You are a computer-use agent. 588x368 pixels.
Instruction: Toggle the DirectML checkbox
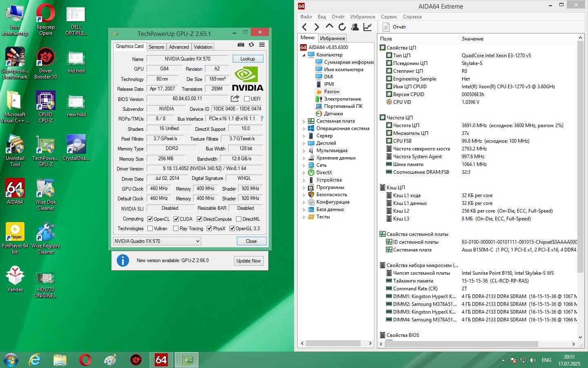(x=239, y=219)
